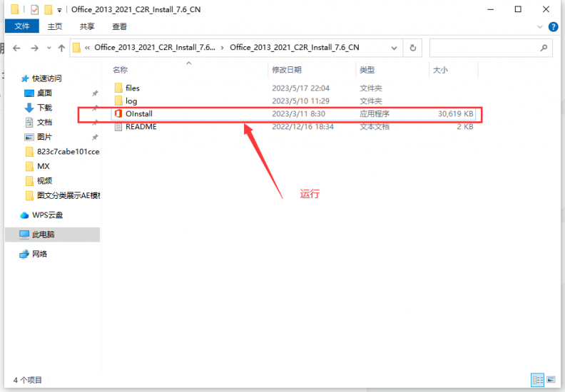The image size is (565, 392).
Task: Click the 2023/5/17 22:04 date cell
Action: [300, 88]
